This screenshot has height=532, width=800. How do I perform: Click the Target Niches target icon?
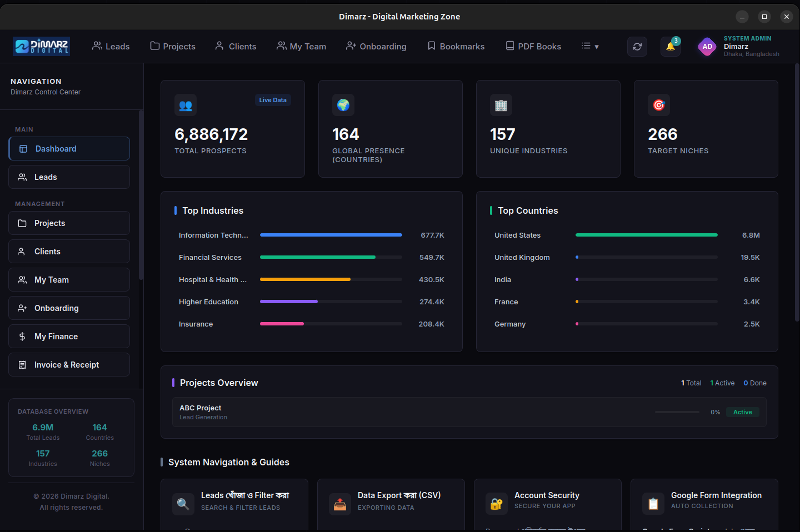(659, 105)
